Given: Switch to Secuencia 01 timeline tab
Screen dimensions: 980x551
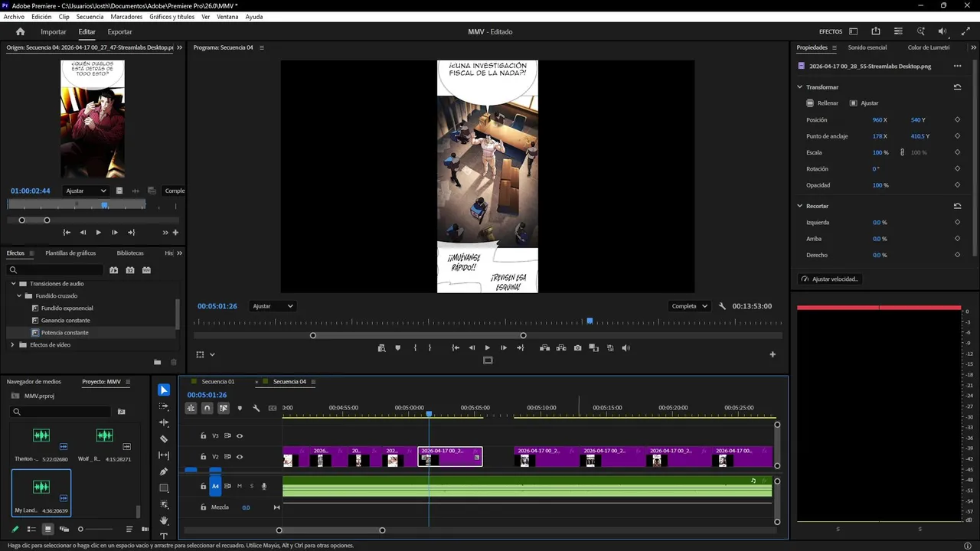Looking at the screenshot, I should [218, 382].
